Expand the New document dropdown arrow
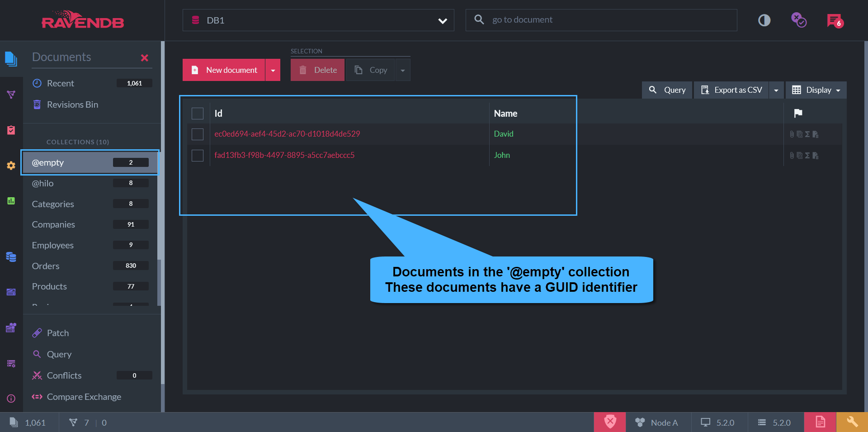Image resolution: width=868 pixels, height=432 pixels. pyautogui.click(x=273, y=70)
